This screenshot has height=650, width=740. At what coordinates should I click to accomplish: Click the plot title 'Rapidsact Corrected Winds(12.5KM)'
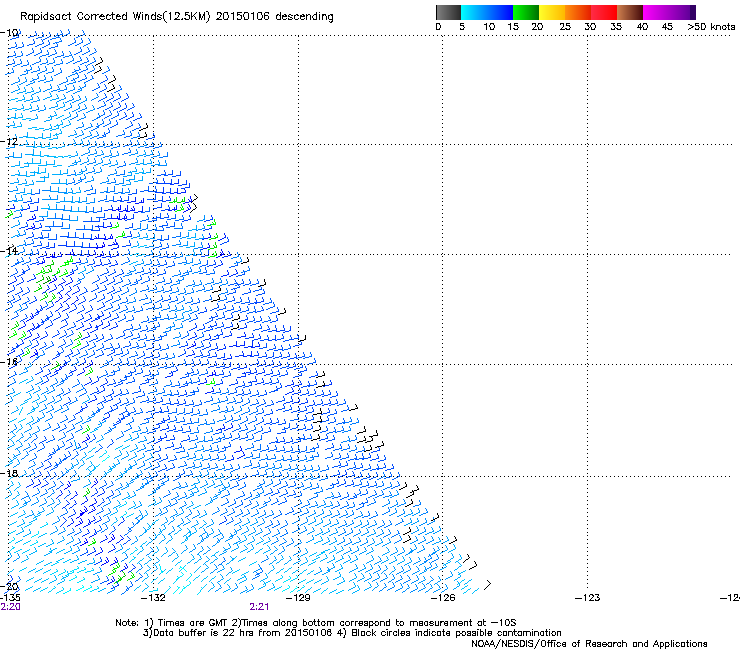click(x=115, y=17)
